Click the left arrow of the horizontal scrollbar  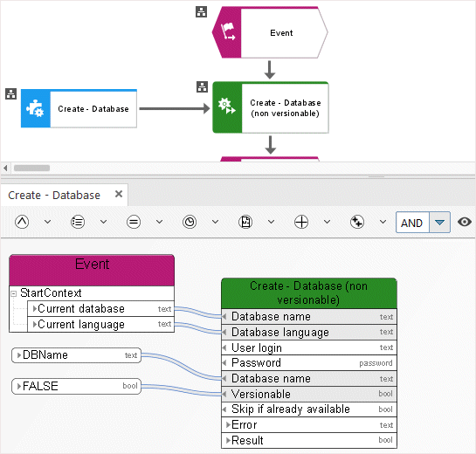(x=5, y=168)
